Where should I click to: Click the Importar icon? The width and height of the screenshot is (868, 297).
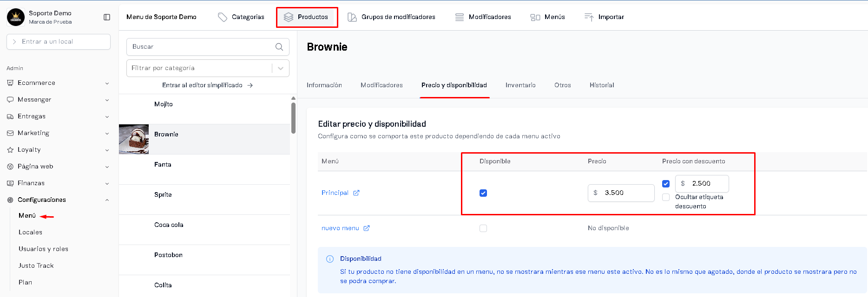tap(589, 17)
